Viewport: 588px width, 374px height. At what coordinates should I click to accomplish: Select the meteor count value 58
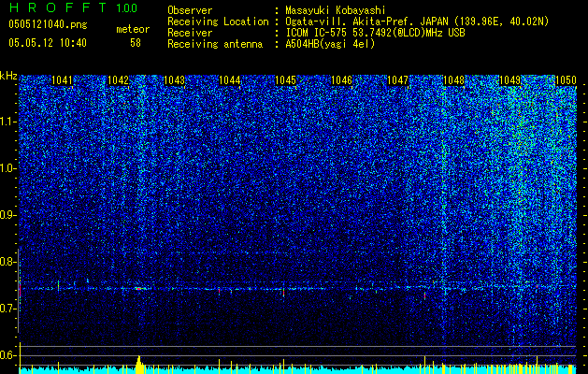pyautogui.click(x=136, y=43)
